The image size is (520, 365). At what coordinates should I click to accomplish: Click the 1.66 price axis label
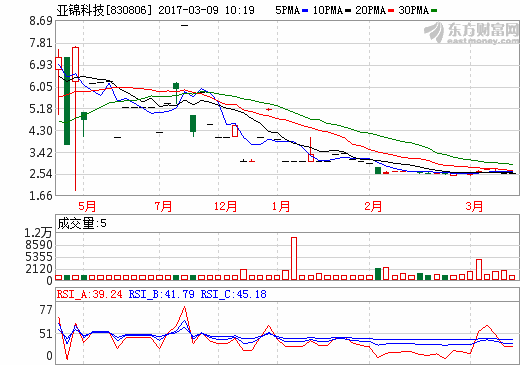41,196
